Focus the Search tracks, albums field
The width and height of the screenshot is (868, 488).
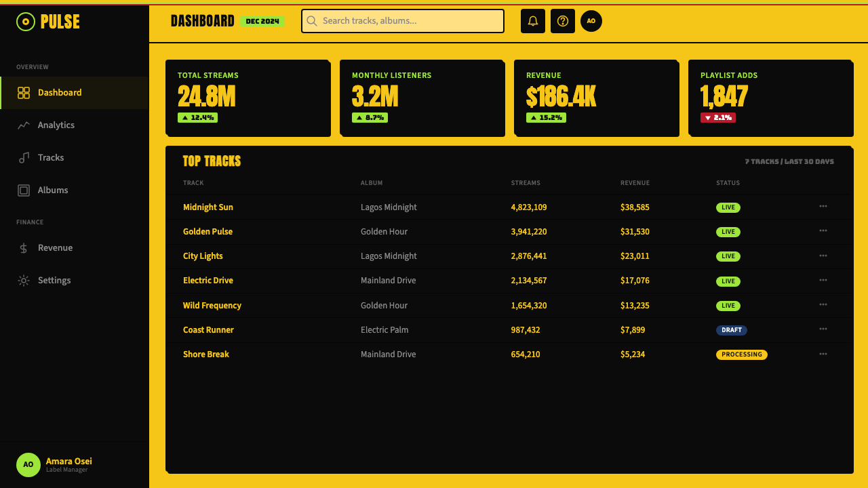[403, 21]
